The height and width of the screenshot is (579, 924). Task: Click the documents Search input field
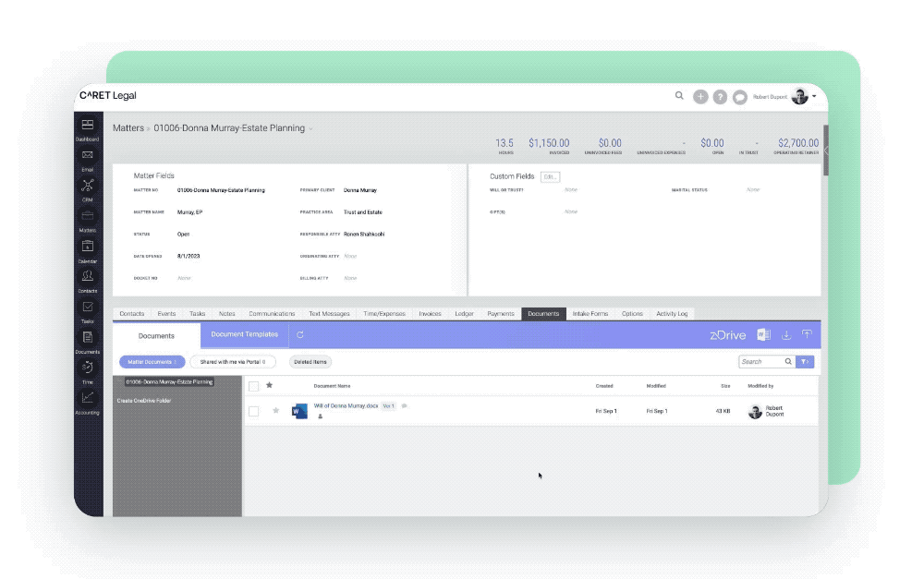[x=760, y=362]
